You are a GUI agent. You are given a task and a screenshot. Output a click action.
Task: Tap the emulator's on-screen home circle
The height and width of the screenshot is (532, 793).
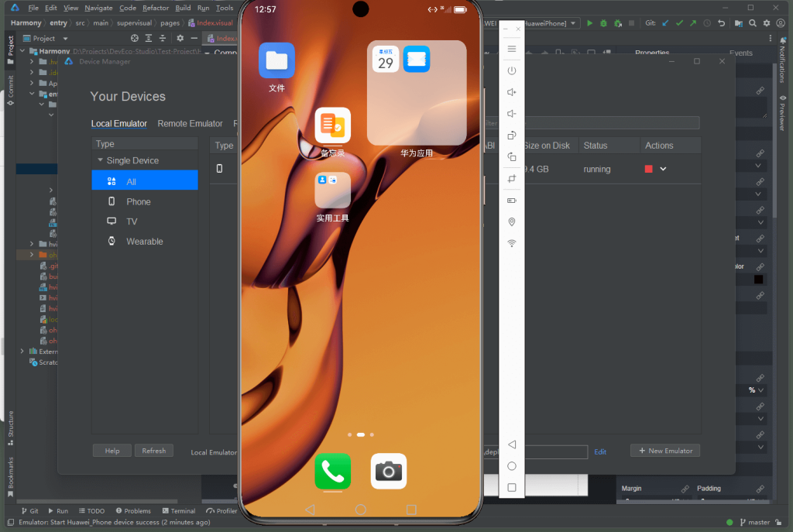[x=361, y=510]
